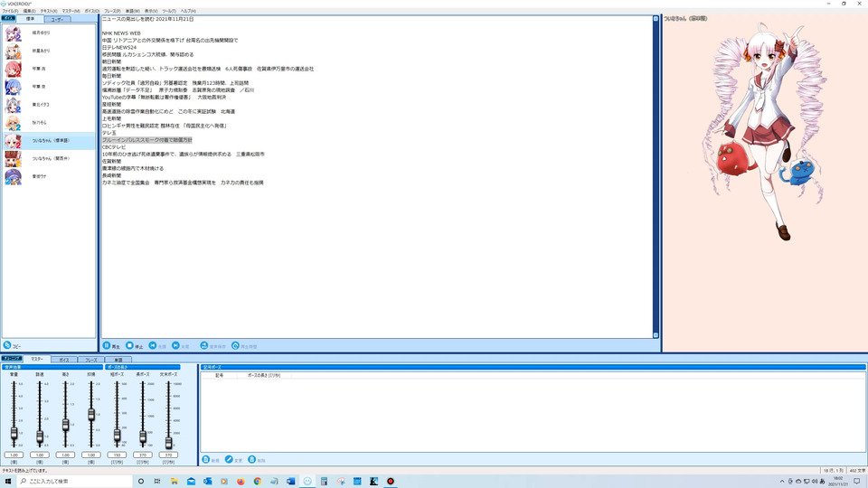Click the 短ポーズ slider handle

[117, 436]
